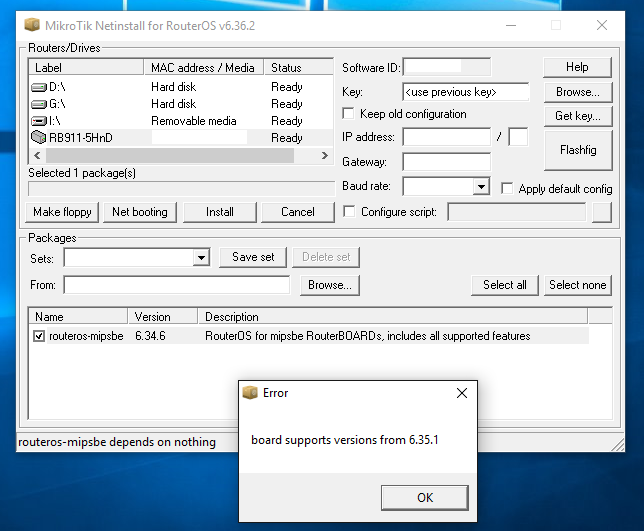
Task: Click the IP address input field
Action: click(x=446, y=137)
